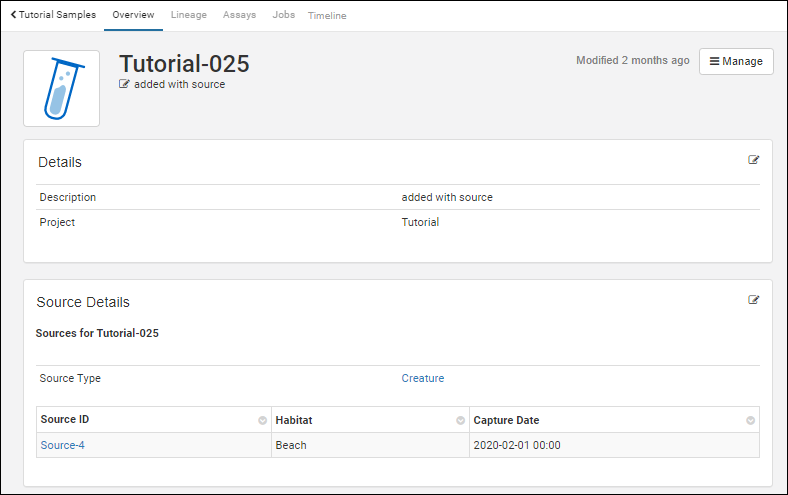Click the 2020-02-01 capture date cell
This screenshot has width=788, height=495.
click(514, 445)
